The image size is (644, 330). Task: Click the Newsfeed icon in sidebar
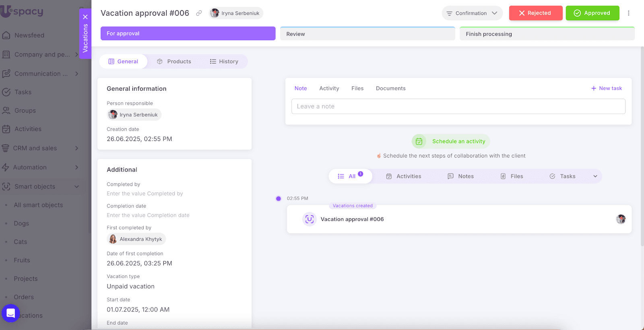point(6,35)
